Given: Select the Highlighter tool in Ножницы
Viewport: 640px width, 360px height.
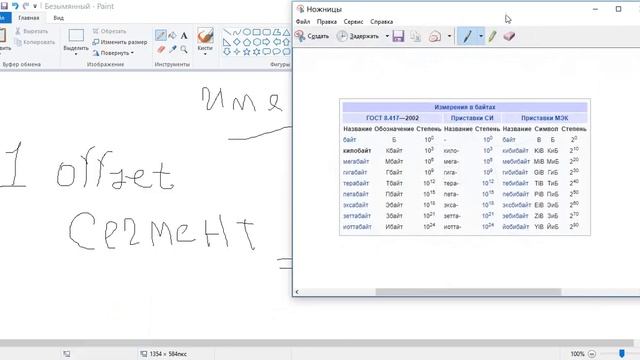Looking at the screenshot, I should coord(492,36).
